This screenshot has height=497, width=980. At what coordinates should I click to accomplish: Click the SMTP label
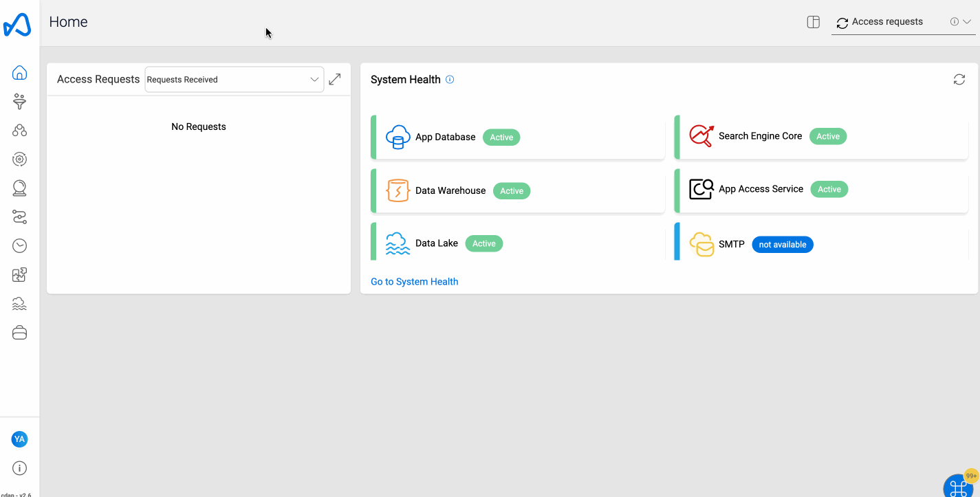coord(732,244)
